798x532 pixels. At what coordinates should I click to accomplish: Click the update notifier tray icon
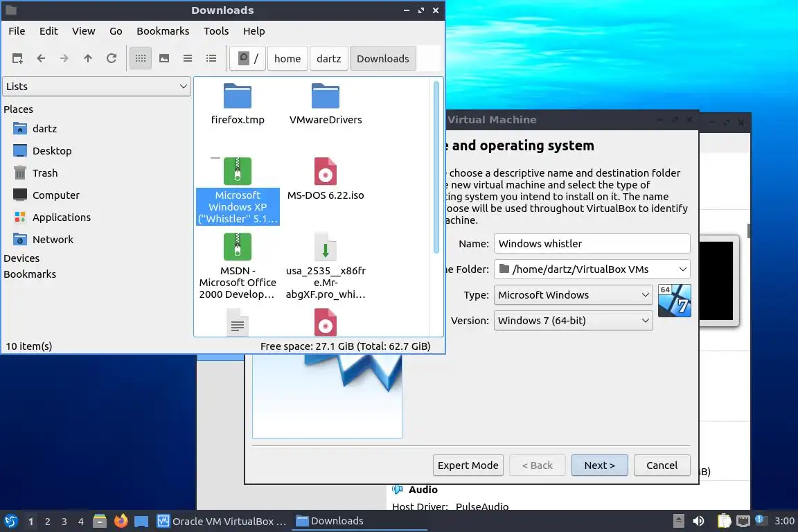[x=760, y=520]
